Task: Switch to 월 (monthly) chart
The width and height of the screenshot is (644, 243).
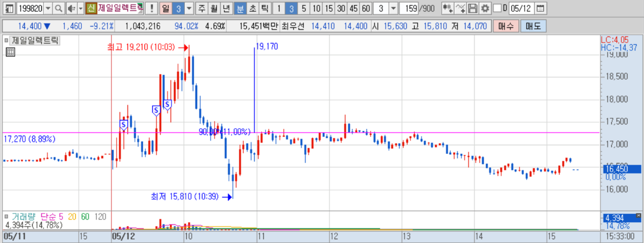Action: pos(214,8)
